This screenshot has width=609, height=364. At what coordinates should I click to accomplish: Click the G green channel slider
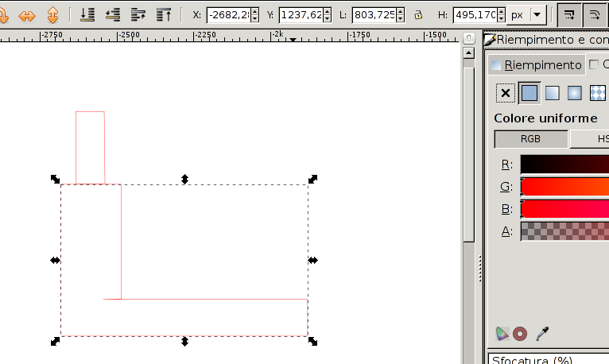coord(564,187)
